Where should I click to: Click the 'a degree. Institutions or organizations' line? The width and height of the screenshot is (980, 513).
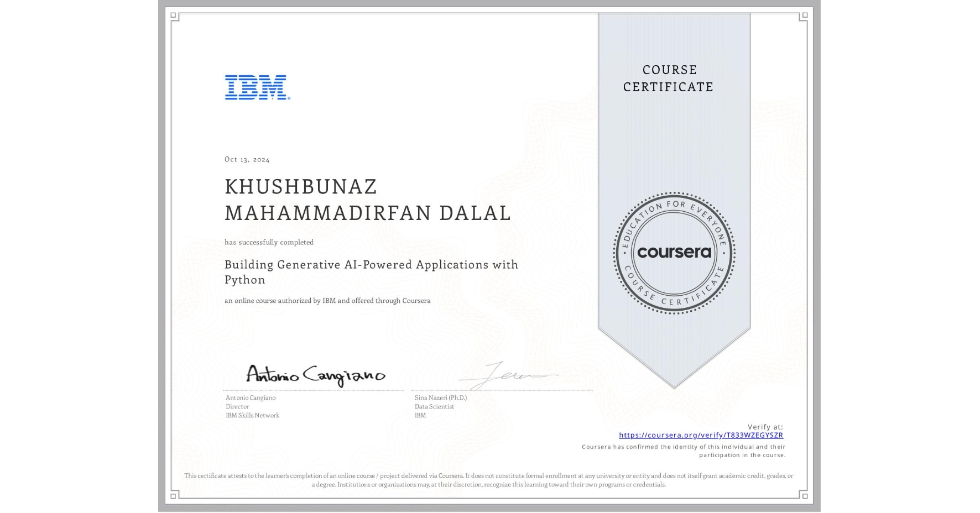(489, 484)
